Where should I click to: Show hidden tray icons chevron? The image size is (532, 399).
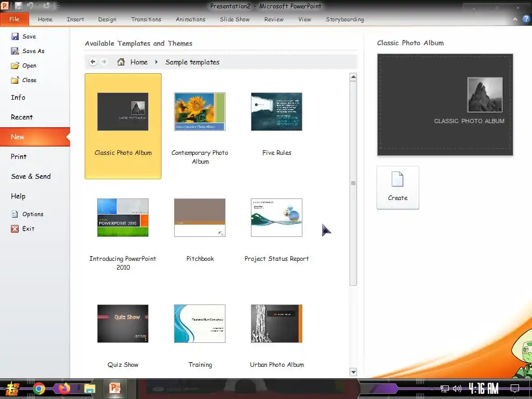[x=432, y=389]
